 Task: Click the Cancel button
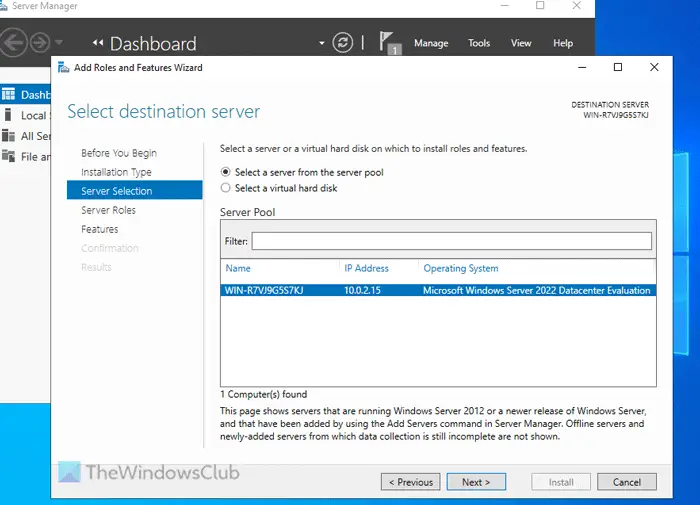pos(627,482)
